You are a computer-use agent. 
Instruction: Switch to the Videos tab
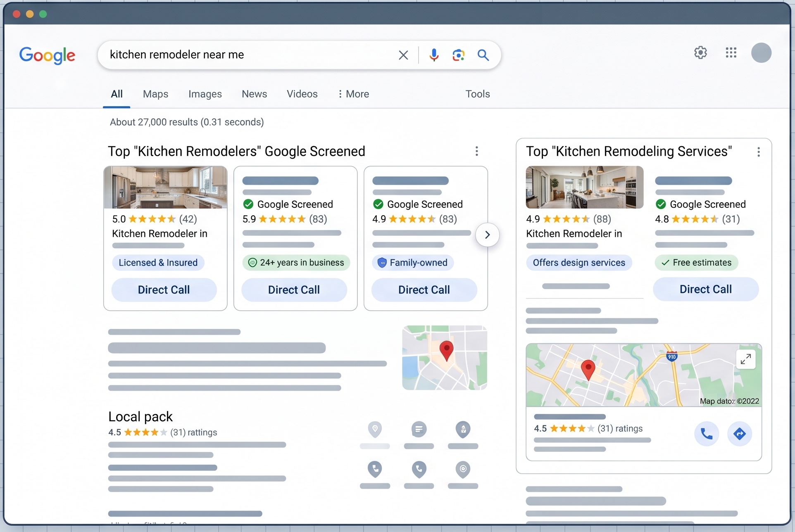302,94
